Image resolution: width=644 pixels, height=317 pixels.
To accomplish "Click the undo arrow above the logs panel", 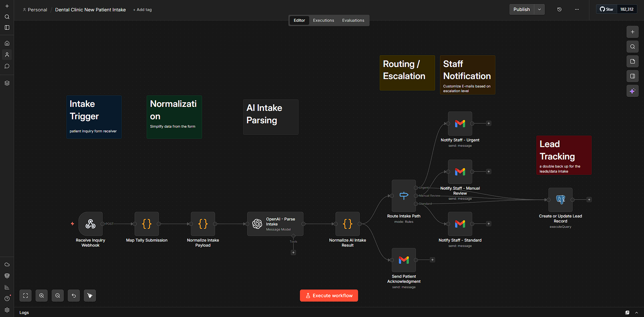I will [74, 295].
